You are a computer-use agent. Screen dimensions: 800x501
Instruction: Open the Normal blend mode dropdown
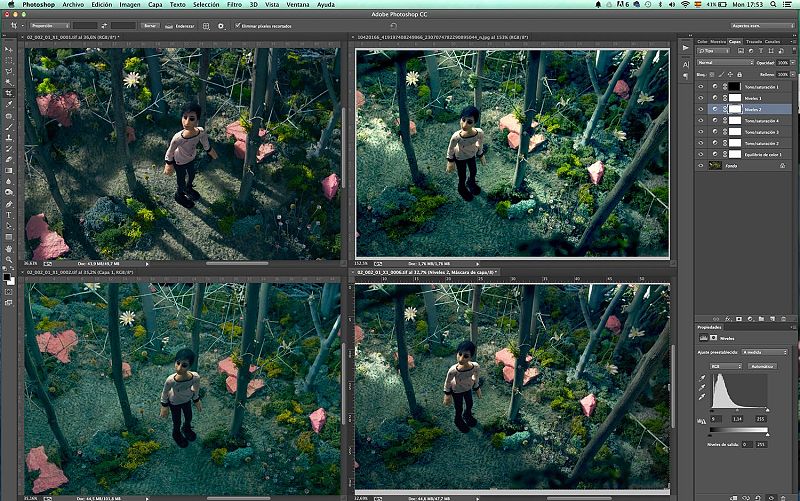[x=725, y=63]
